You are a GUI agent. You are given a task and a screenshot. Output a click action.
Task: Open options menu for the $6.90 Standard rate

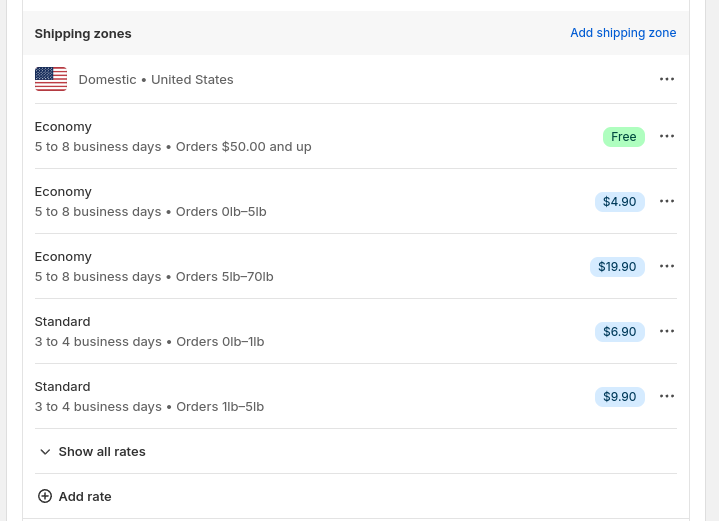pos(667,331)
